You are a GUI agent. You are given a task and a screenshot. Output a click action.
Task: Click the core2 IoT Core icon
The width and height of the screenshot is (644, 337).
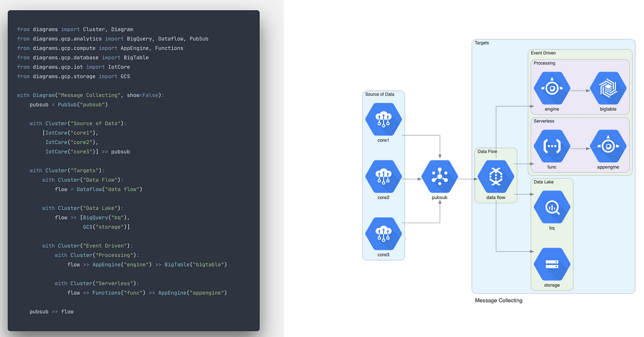point(383,176)
